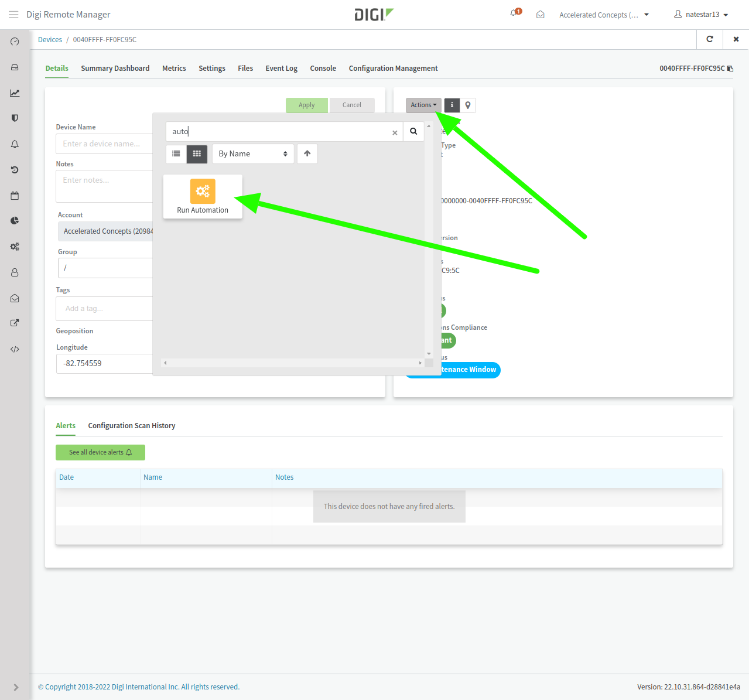Open the Console tab
749x700 pixels.
323,69
